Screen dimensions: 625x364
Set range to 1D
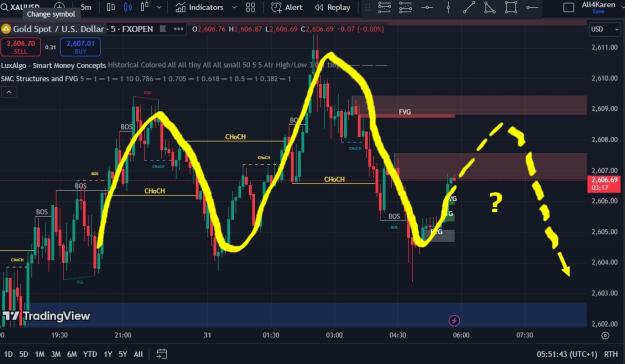tap(8, 354)
